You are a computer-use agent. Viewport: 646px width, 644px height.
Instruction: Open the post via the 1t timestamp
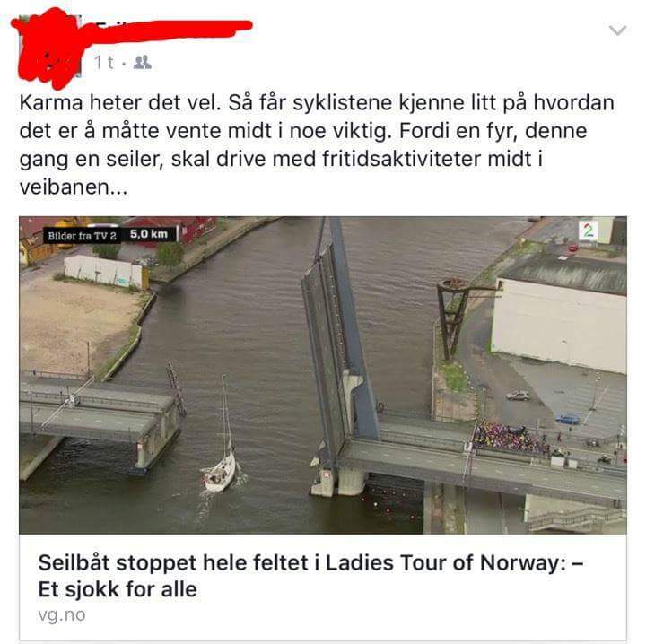tap(104, 63)
